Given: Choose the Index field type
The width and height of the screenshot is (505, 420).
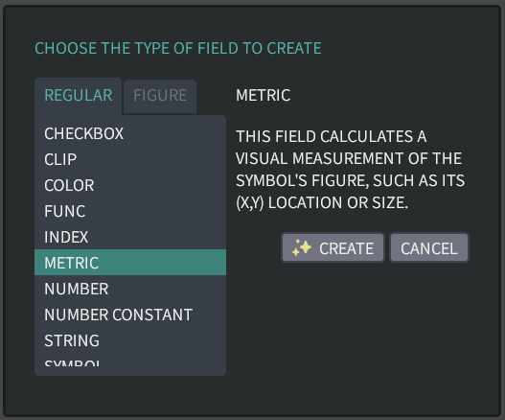Looking at the screenshot, I should pos(130,237).
